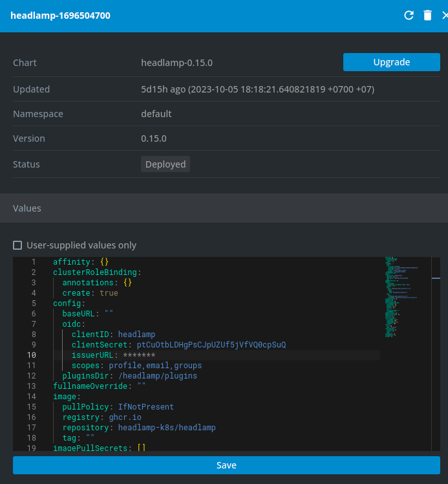This screenshot has height=484, width=448.
Task: Click the editor vertical scrollbar
Action: 436,354
